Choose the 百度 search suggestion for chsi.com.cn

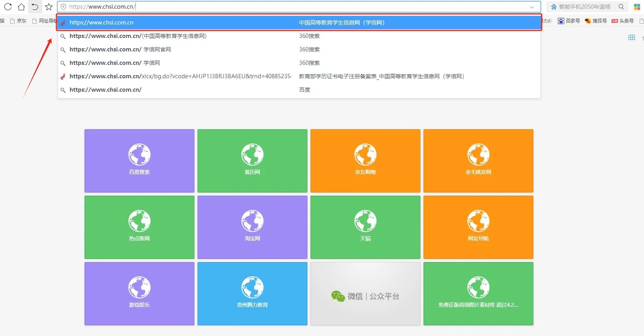(299, 90)
